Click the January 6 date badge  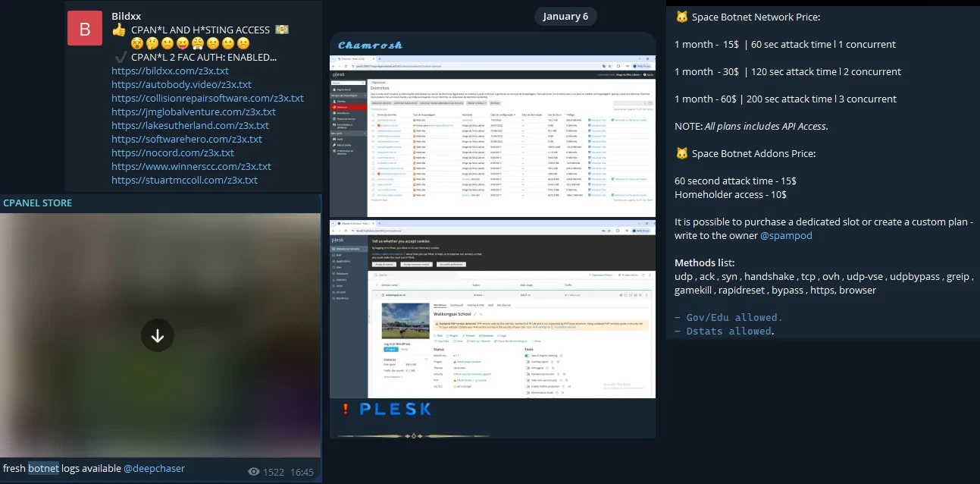[x=565, y=17]
